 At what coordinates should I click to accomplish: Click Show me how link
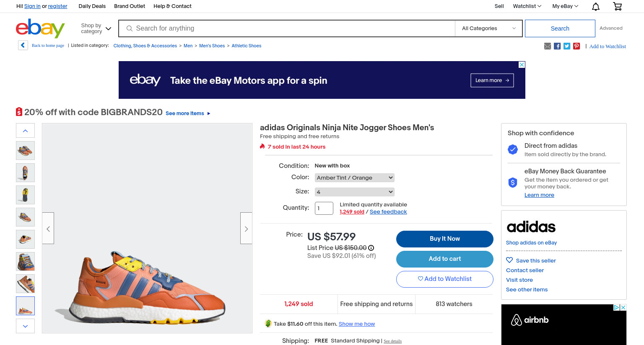(x=357, y=324)
